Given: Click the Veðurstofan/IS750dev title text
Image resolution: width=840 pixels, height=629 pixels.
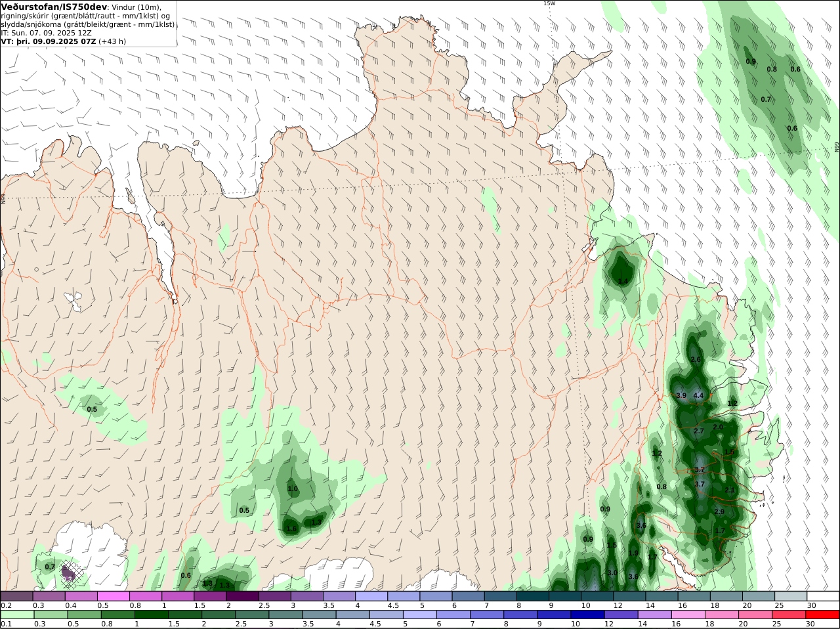Looking at the screenshot, I should tap(53, 7).
